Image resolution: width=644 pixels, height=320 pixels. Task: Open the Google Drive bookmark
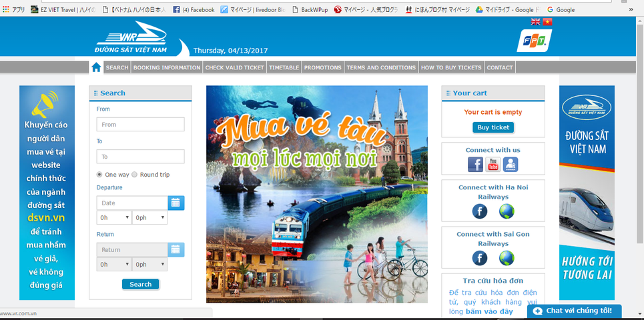tap(509, 9)
